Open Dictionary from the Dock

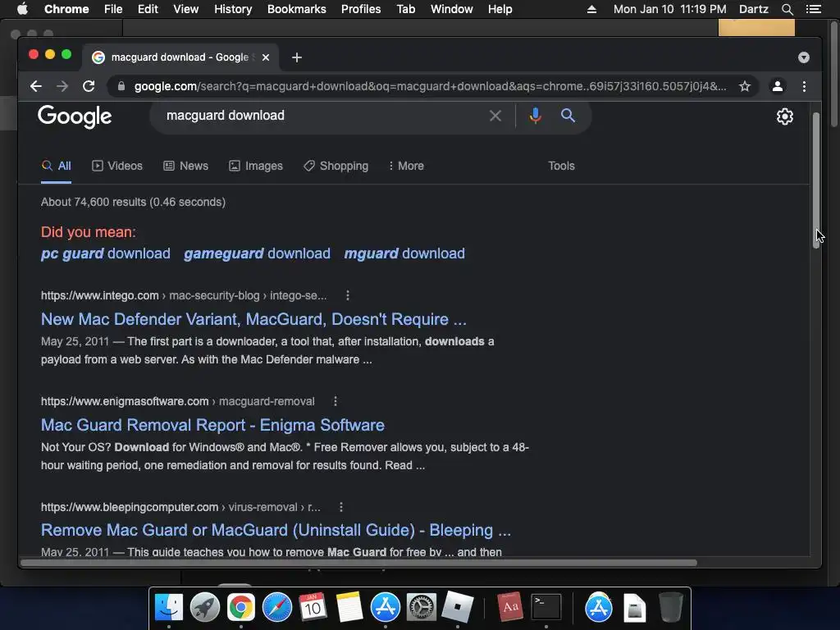(509, 607)
